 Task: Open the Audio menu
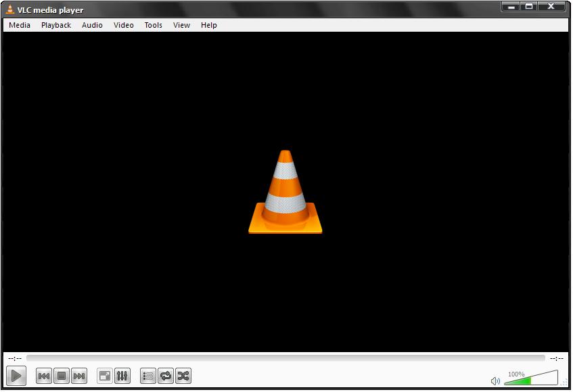[x=92, y=25]
